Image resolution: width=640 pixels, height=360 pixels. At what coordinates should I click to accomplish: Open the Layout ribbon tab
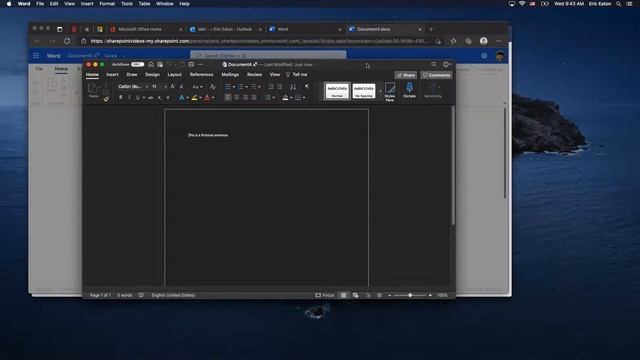pyautogui.click(x=175, y=75)
